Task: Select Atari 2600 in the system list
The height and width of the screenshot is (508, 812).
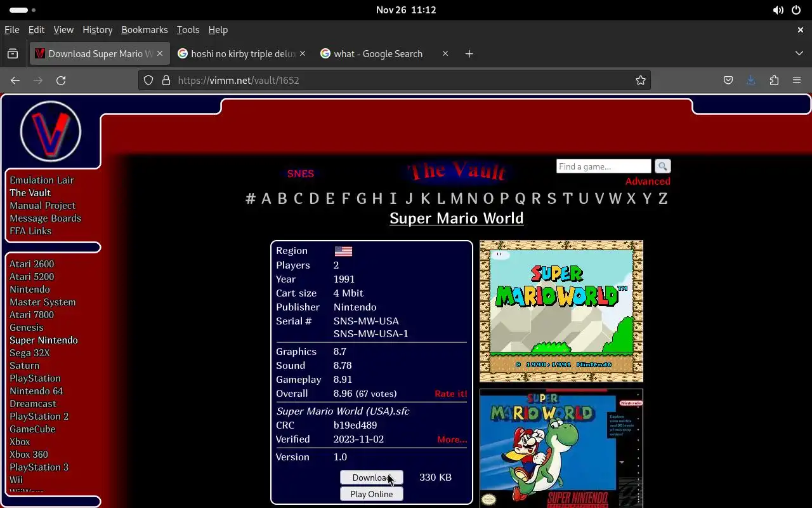Action: coord(32,264)
